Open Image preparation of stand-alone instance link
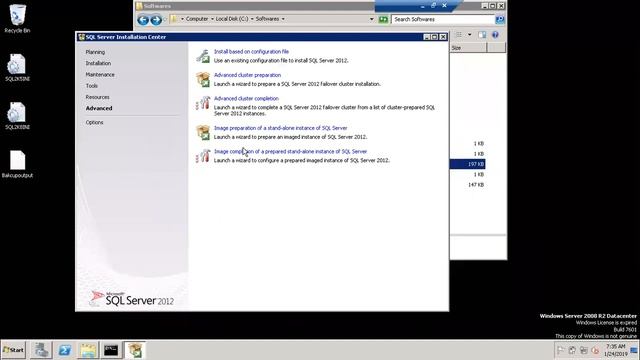The height and width of the screenshot is (360, 640). click(x=280, y=128)
